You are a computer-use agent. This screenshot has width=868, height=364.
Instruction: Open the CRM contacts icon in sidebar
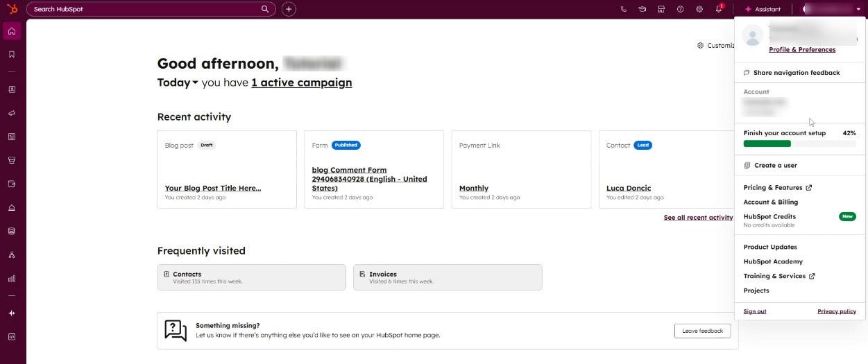click(12, 89)
